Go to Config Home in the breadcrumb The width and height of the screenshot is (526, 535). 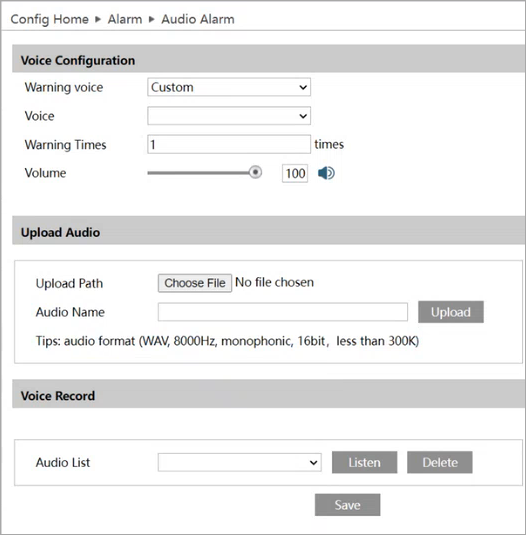pyautogui.click(x=49, y=19)
